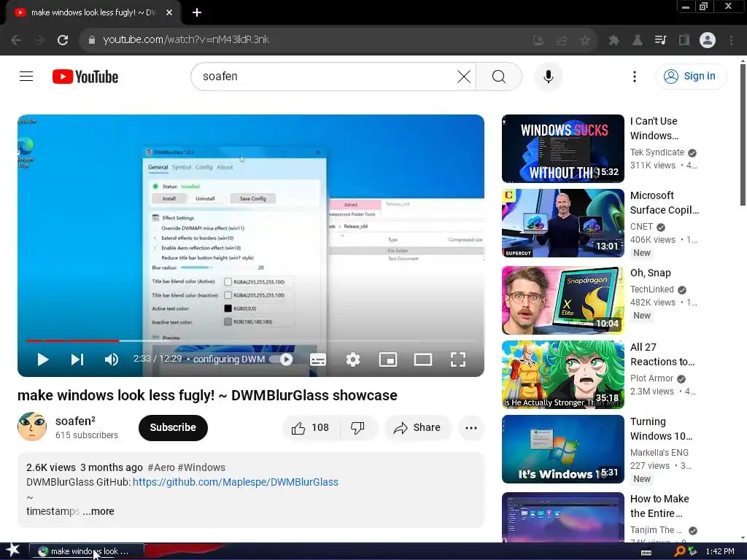Skip to next video
The width and height of the screenshot is (747, 560).
tap(77, 359)
